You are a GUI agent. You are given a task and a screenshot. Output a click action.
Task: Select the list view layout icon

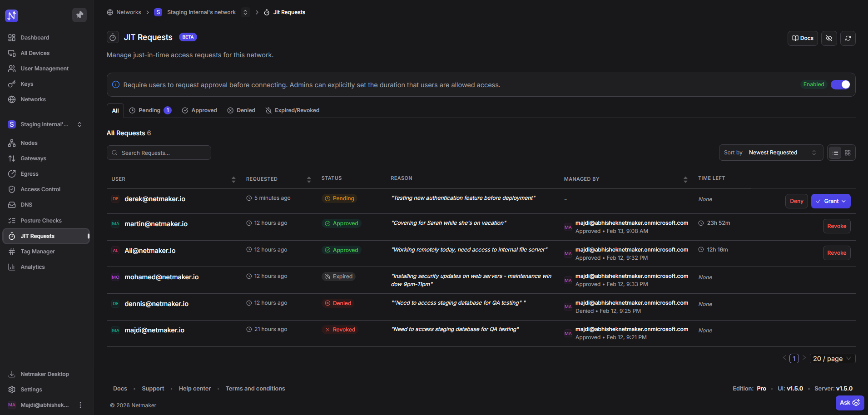pyautogui.click(x=835, y=153)
